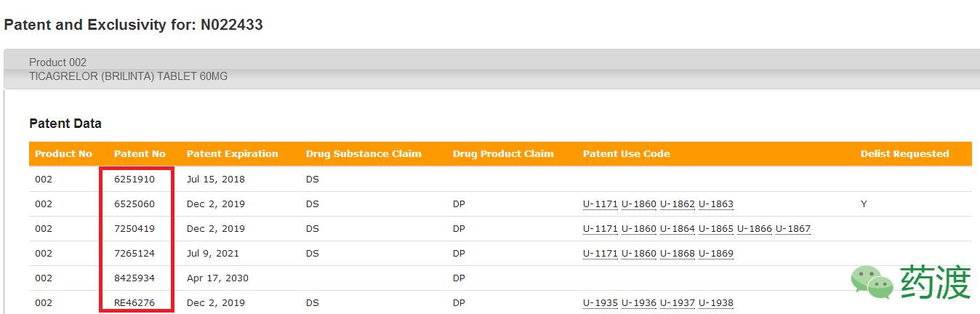The image size is (980, 314).
Task: Click the Y delist requested value
Action: [864, 204]
